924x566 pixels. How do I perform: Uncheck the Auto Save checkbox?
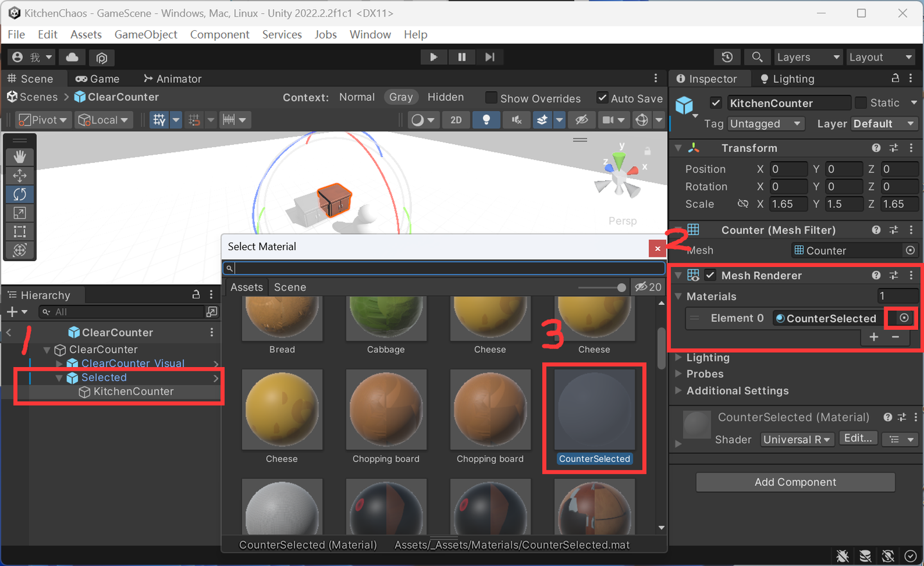point(602,98)
